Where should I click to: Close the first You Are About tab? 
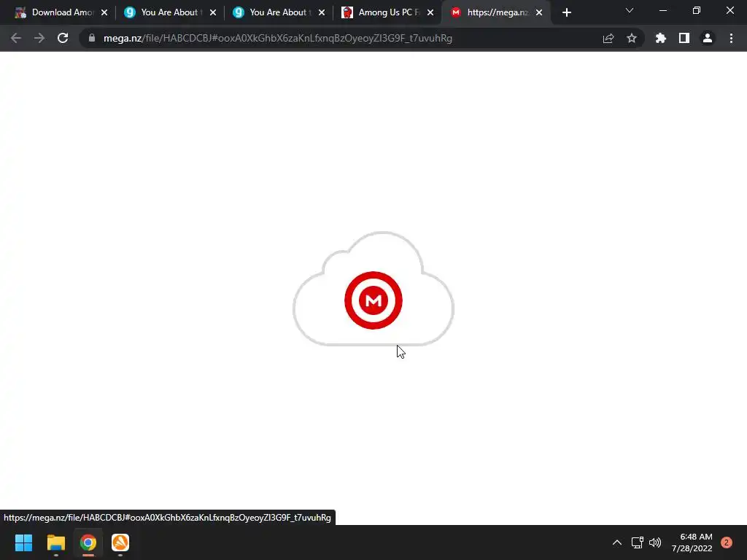click(213, 12)
